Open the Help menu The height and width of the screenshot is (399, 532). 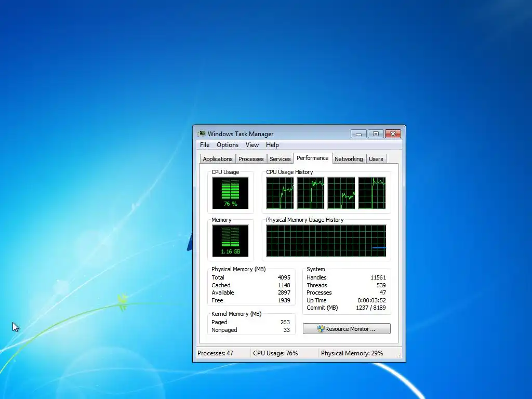tap(272, 145)
